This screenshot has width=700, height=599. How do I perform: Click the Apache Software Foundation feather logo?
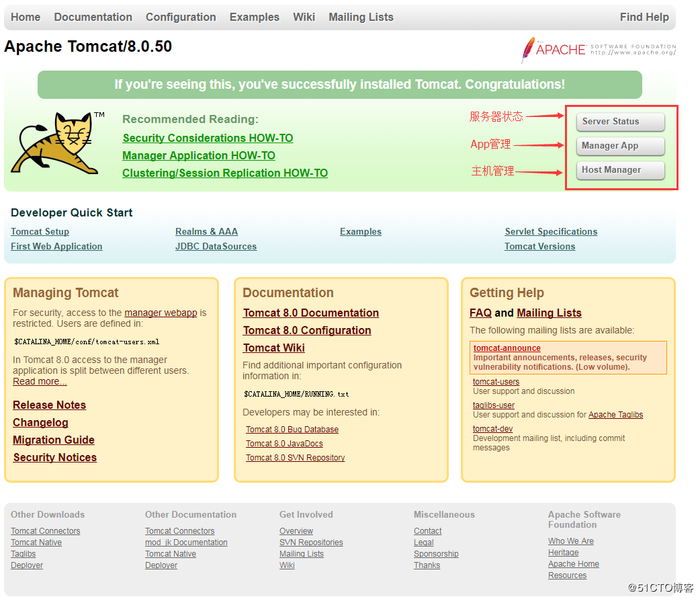click(599, 49)
